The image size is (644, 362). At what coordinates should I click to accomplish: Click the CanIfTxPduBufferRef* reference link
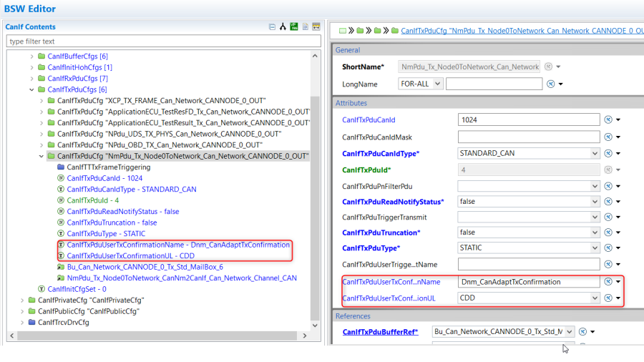coord(381,332)
